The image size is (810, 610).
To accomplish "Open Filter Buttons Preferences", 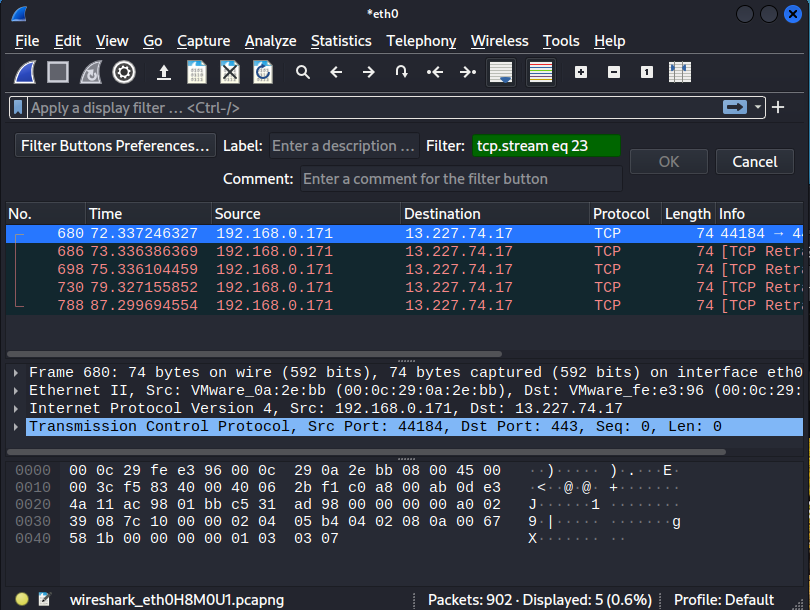I will point(115,146).
